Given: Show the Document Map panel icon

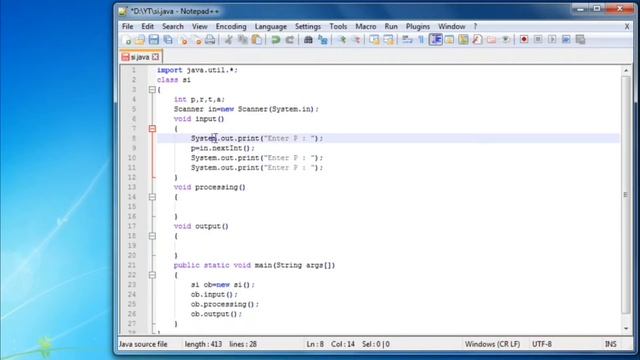Looking at the screenshot, I should pyautogui.click(x=463, y=40).
